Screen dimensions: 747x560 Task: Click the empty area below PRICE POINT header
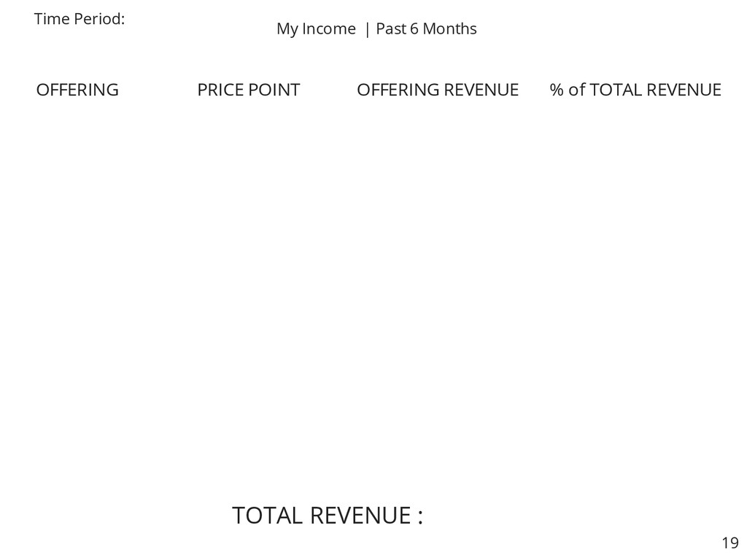[x=249, y=286]
